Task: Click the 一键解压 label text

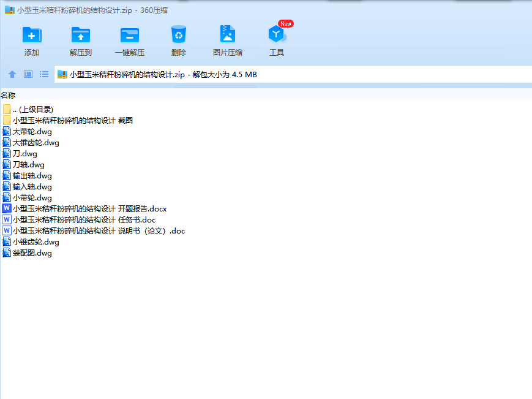Action: [130, 52]
